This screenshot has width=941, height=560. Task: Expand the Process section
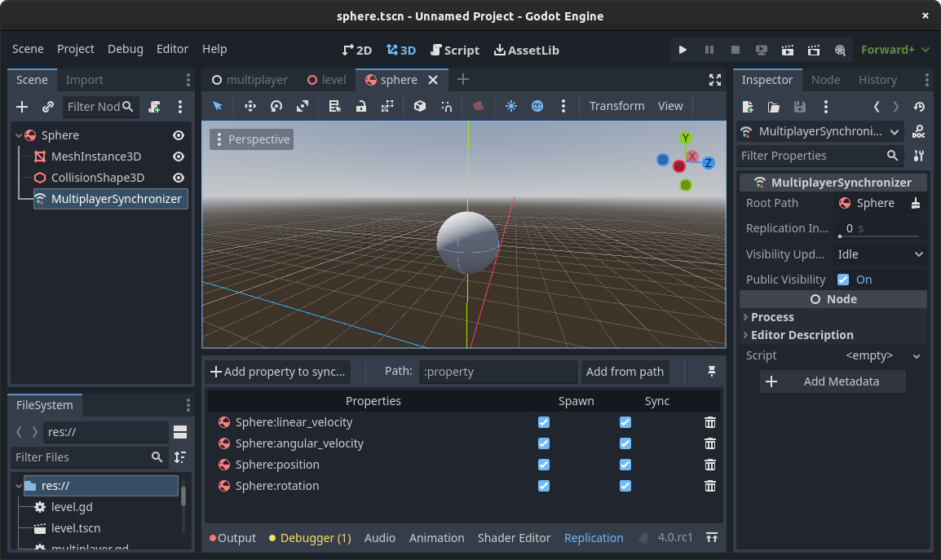tap(833, 317)
